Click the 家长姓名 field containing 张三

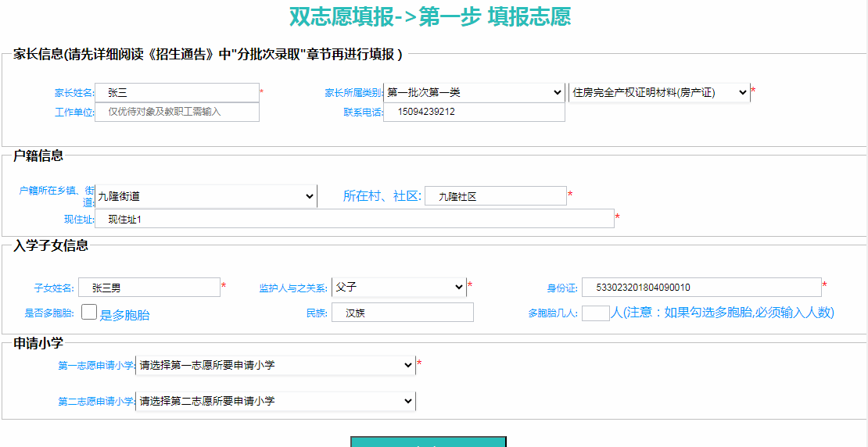pos(177,93)
